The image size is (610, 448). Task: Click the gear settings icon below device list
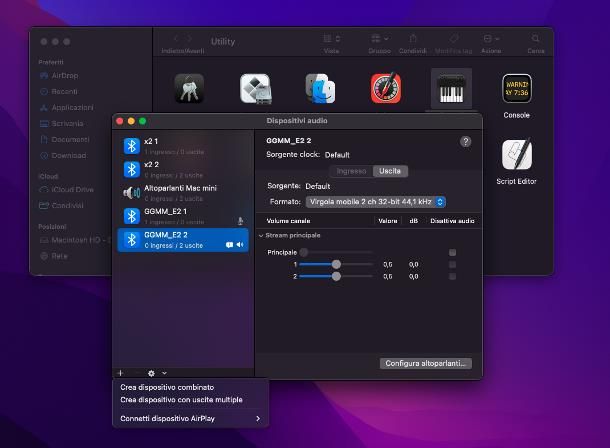click(151, 373)
